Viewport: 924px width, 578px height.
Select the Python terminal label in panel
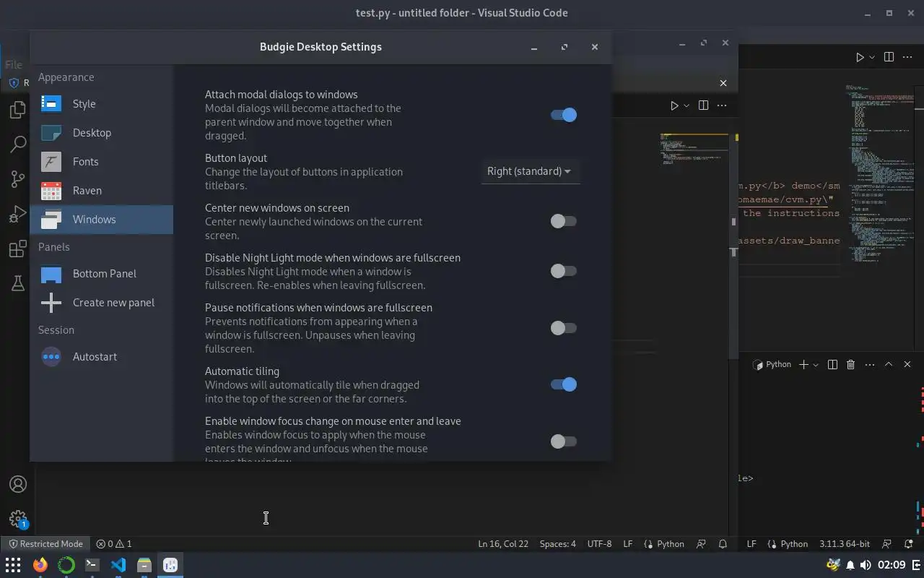(x=772, y=365)
